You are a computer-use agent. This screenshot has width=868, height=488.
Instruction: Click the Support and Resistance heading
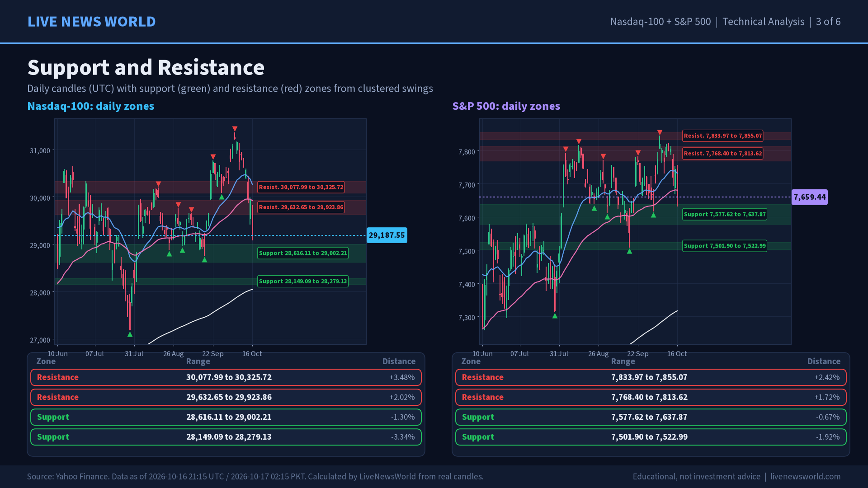point(146,68)
